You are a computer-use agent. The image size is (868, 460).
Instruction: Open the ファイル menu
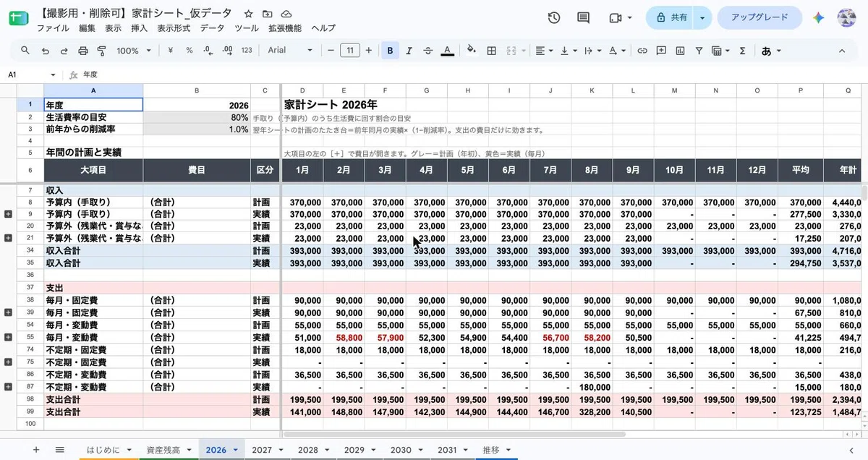[53, 28]
